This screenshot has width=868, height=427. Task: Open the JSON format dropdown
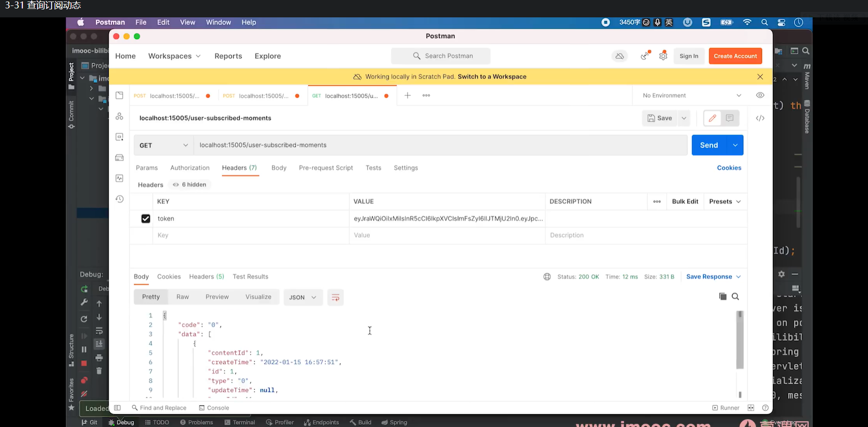pos(303,297)
